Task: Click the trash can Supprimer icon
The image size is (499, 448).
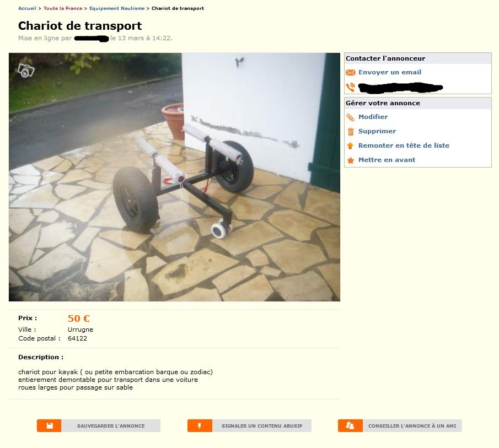Action: 350,131
